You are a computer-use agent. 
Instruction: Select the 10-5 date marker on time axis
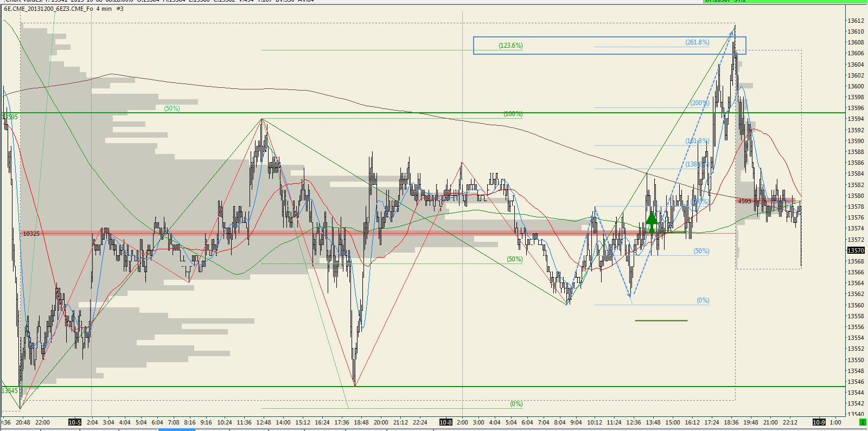click(75, 422)
